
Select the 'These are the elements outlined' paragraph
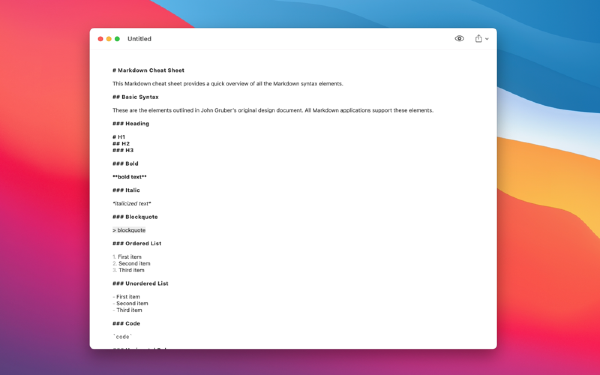(273, 110)
